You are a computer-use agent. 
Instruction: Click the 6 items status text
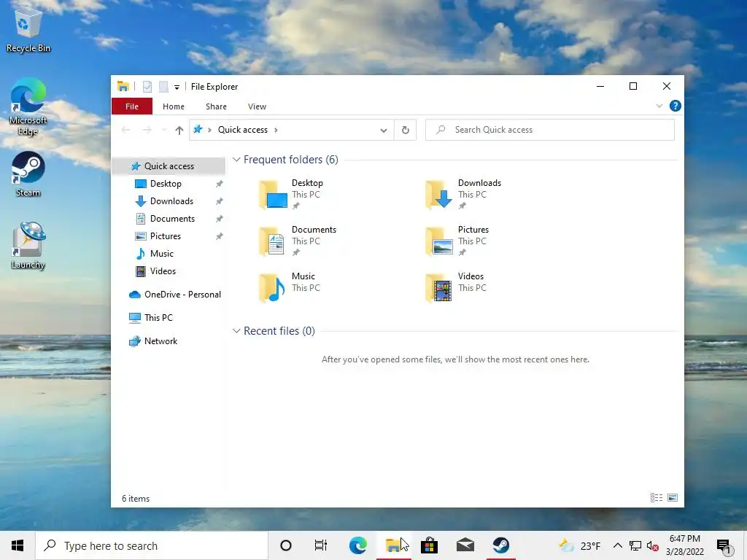click(x=136, y=499)
